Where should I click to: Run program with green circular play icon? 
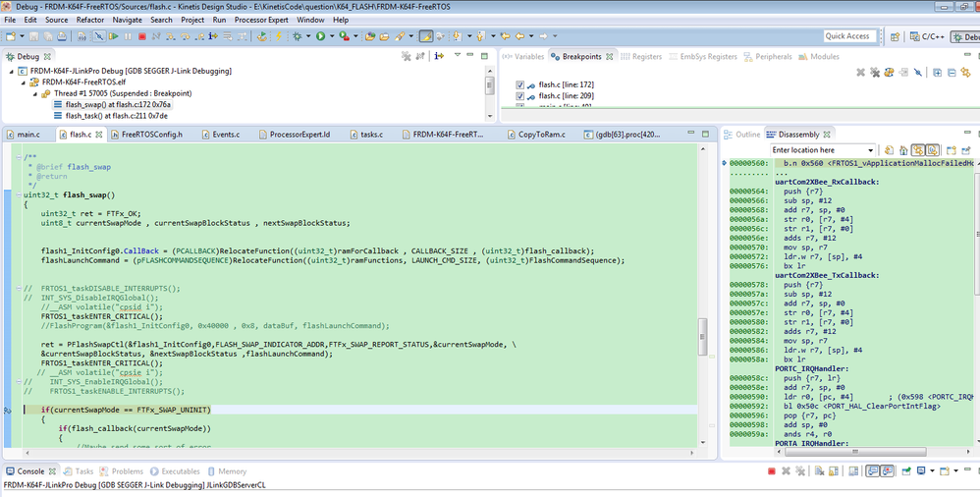pos(320,36)
